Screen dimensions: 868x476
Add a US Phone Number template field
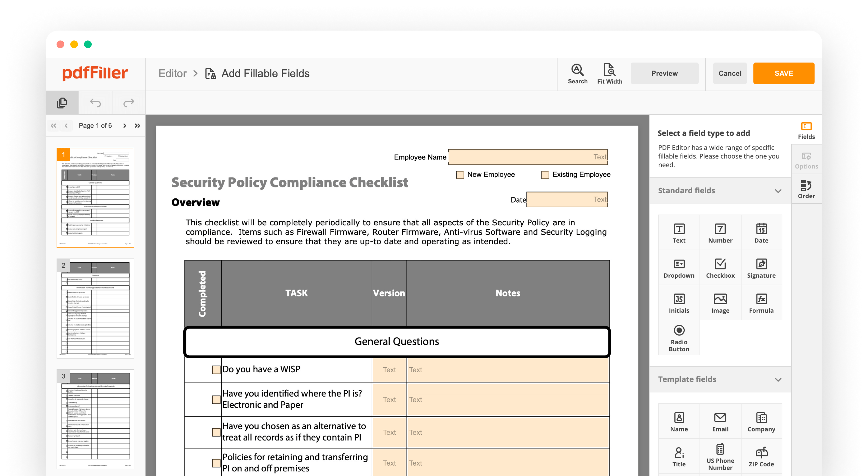tap(720, 455)
